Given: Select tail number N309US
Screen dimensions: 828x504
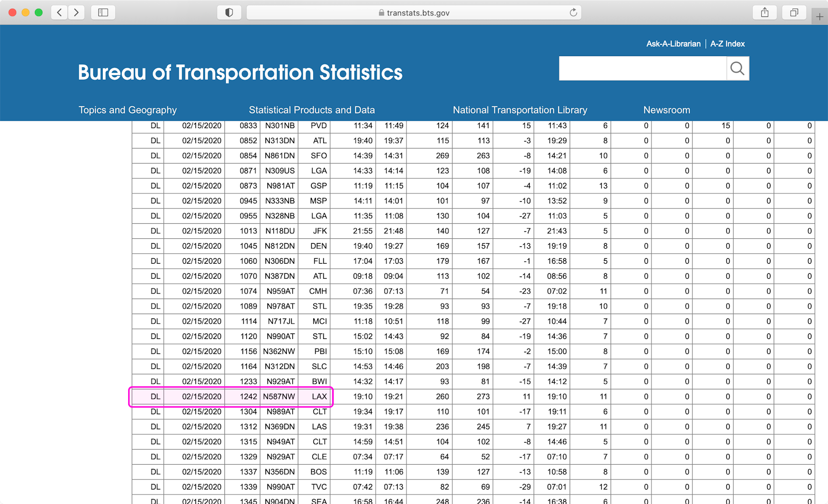Looking at the screenshot, I should point(279,170).
